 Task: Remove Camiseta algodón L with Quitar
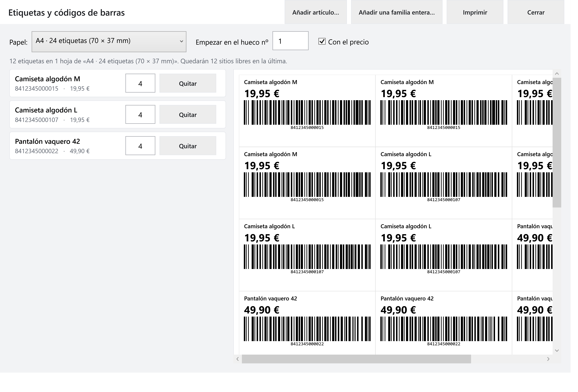(188, 114)
